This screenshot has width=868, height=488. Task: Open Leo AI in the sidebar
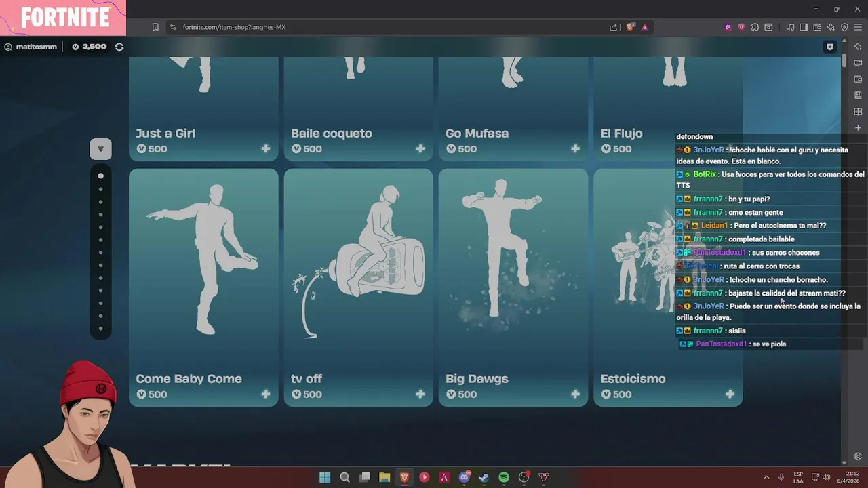pos(858,47)
